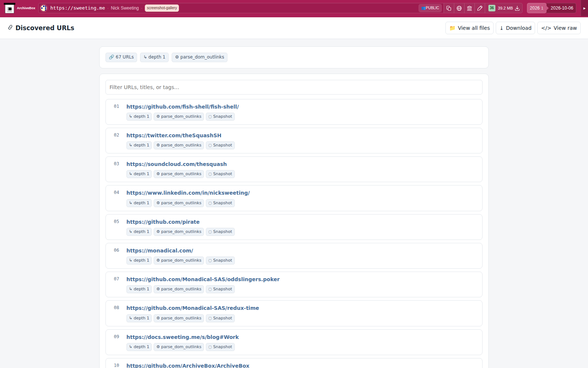Click the archive.org bank building icon
This screenshot has height=368, width=588.
469,8
